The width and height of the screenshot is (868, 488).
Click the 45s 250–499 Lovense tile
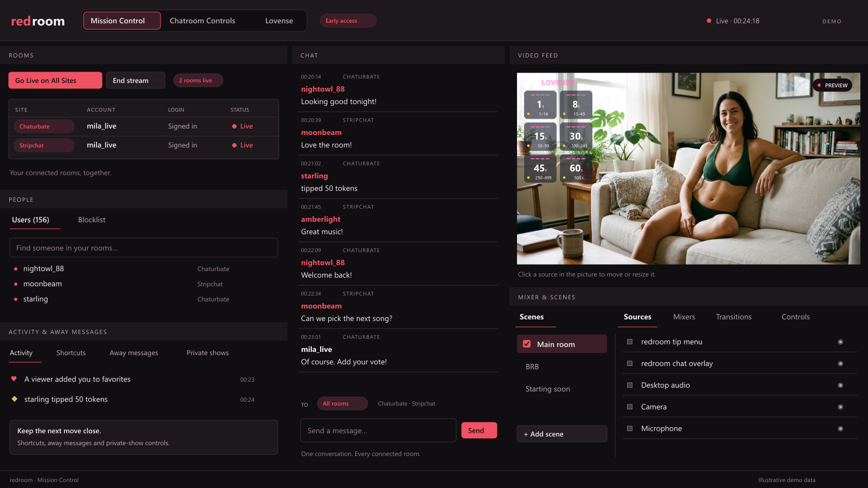pos(540,169)
